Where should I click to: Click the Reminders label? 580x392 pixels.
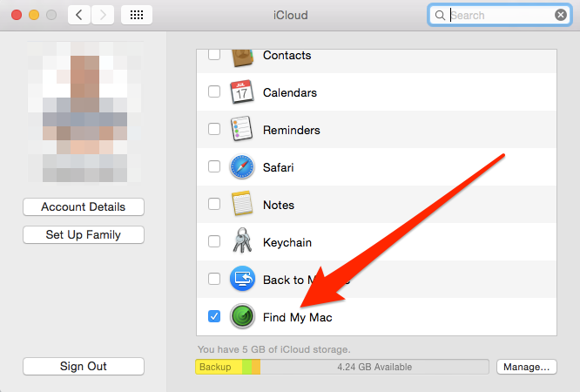[x=291, y=130]
